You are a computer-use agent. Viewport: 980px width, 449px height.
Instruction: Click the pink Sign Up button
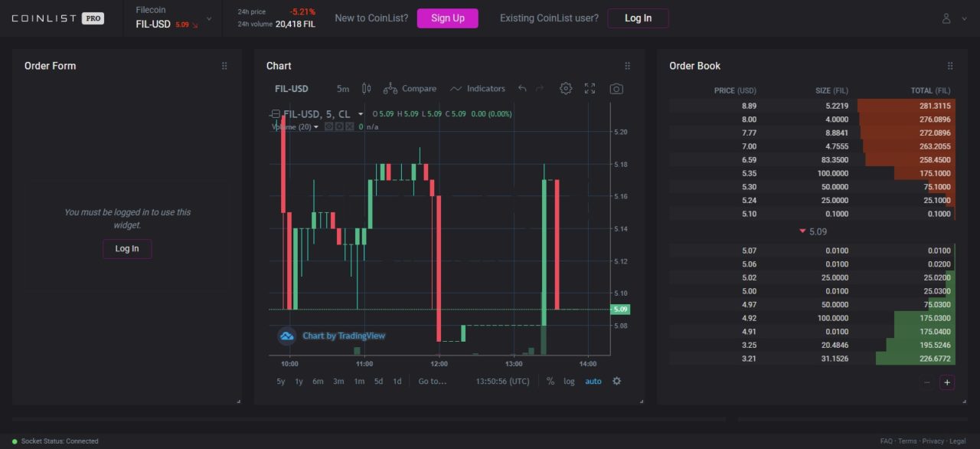coord(448,18)
